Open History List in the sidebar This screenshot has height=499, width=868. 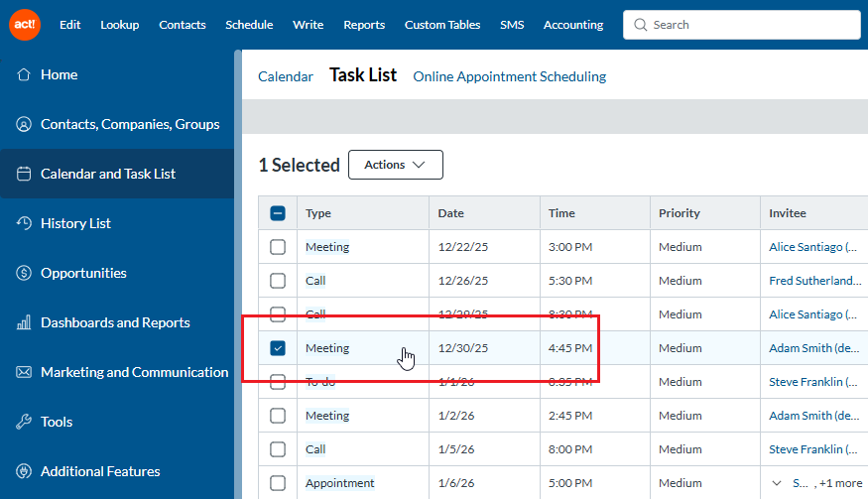[75, 223]
